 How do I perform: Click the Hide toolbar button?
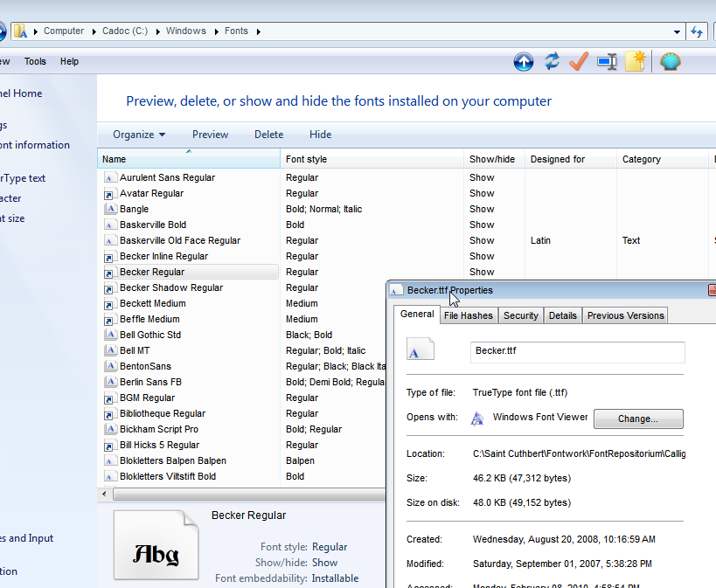320,135
